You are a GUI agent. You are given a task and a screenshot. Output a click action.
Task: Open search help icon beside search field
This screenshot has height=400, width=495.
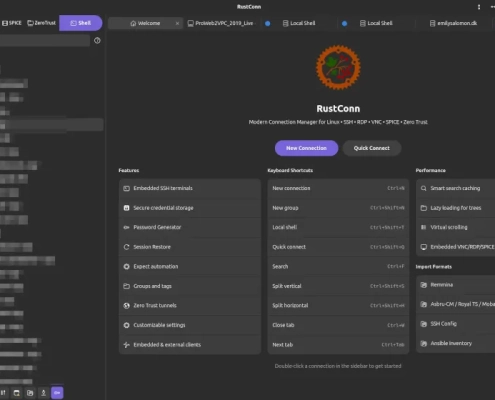click(97, 41)
